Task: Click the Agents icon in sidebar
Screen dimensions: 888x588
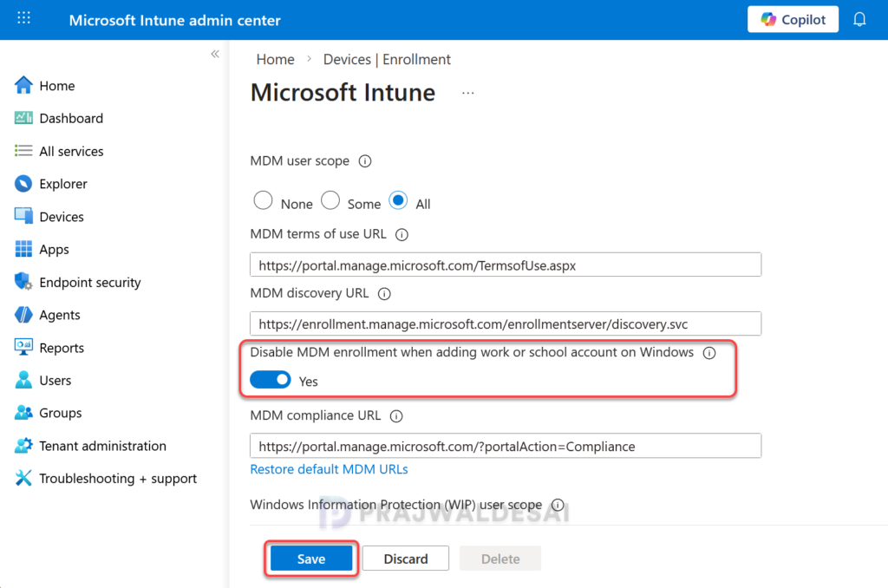Action: tap(23, 315)
